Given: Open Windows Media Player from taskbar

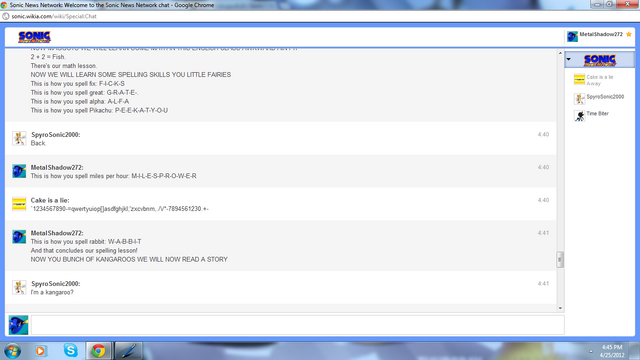Looking at the screenshot, I should (40, 351).
